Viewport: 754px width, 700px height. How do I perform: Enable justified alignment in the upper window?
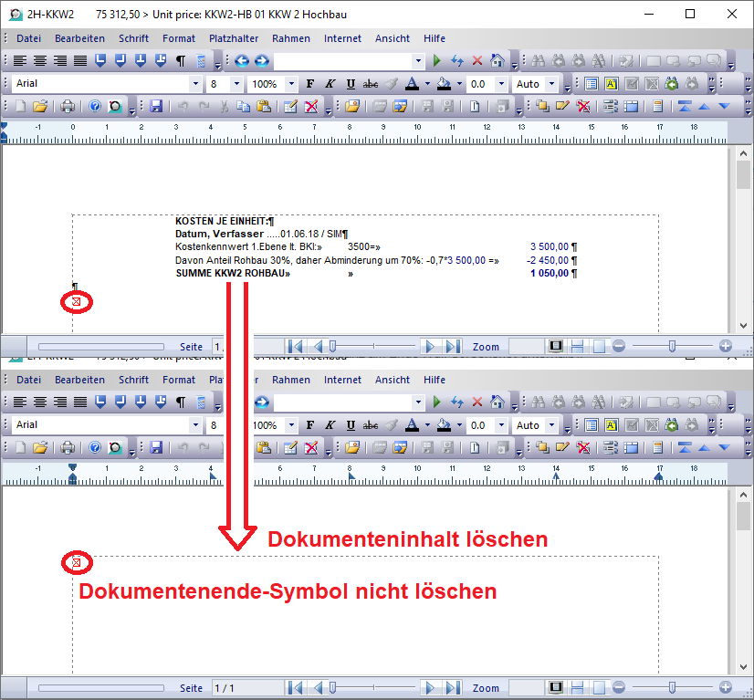pyautogui.click(x=79, y=61)
